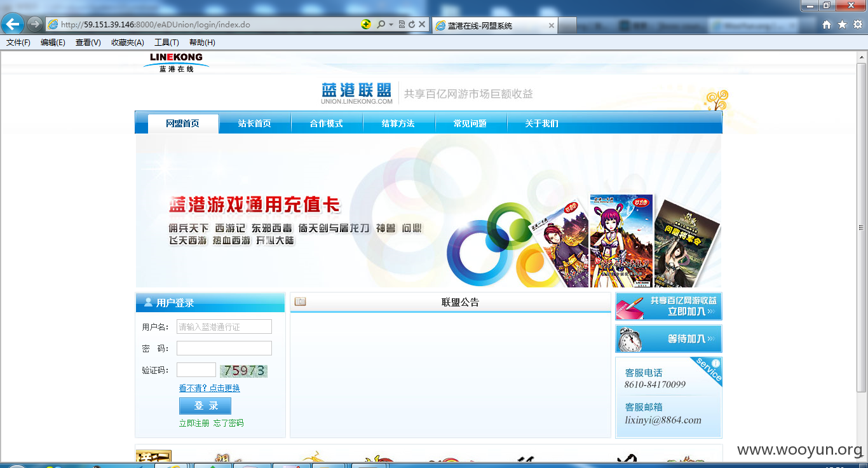Go to the 站长首页 navigation tab

pyautogui.click(x=255, y=123)
